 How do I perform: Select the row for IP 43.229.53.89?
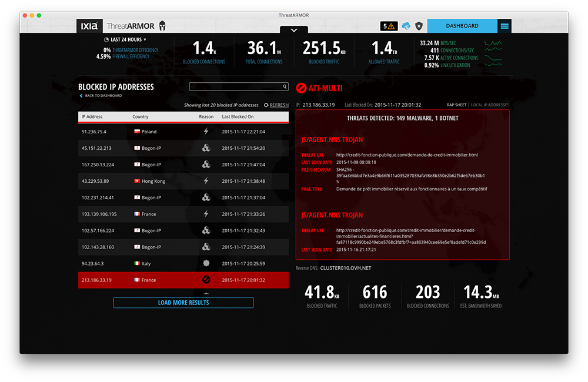(183, 181)
